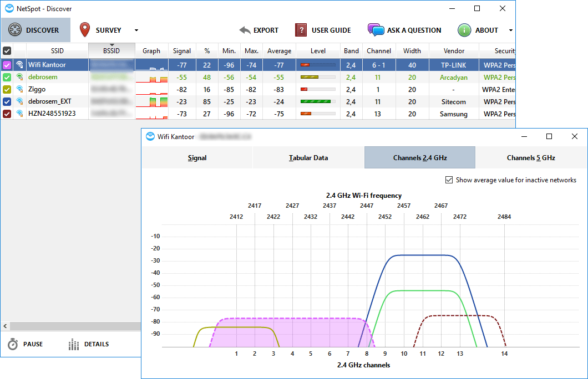Uncheck the HZN248551923 row checkbox
This screenshot has width=588, height=379.
click(7, 114)
